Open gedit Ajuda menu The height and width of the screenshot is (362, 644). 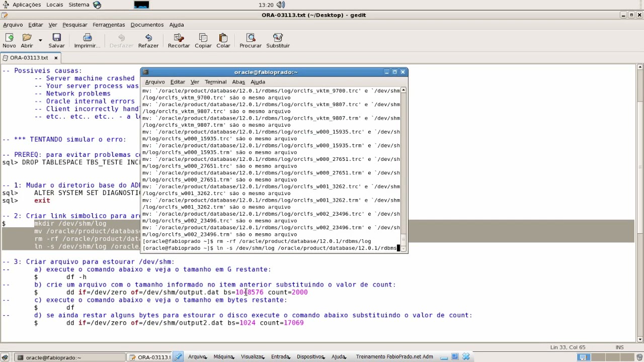(x=177, y=25)
